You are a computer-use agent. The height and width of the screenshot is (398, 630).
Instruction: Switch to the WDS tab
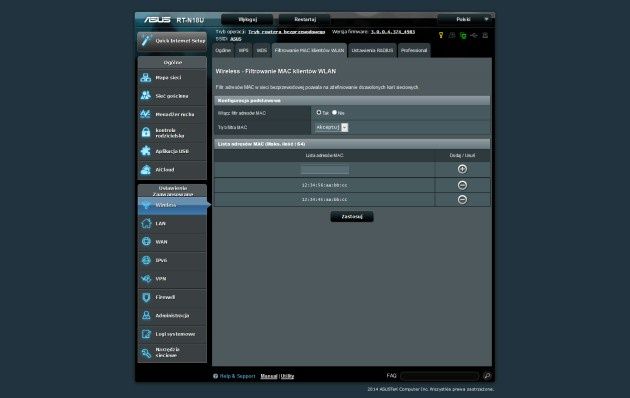pyautogui.click(x=262, y=51)
